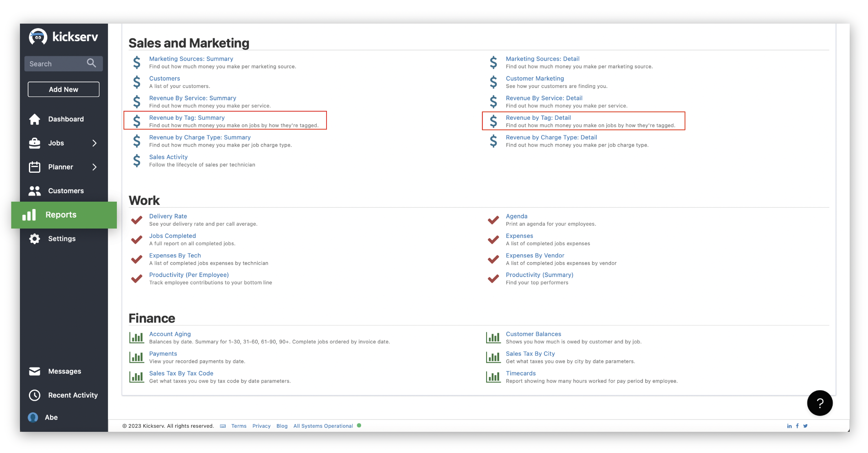Click All Systems Operational status link

(x=323, y=426)
